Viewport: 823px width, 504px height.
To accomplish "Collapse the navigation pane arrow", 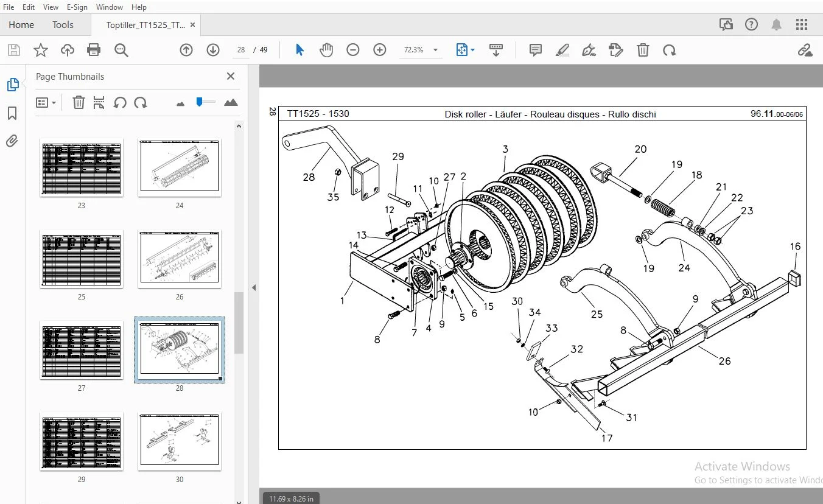I will click(x=254, y=287).
